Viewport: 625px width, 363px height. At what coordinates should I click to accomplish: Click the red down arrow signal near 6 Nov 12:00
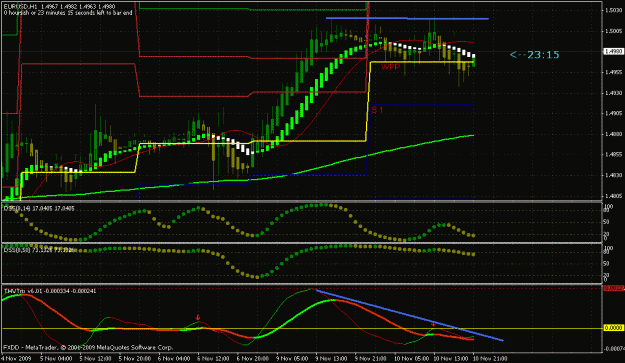[x=198, y=317]
